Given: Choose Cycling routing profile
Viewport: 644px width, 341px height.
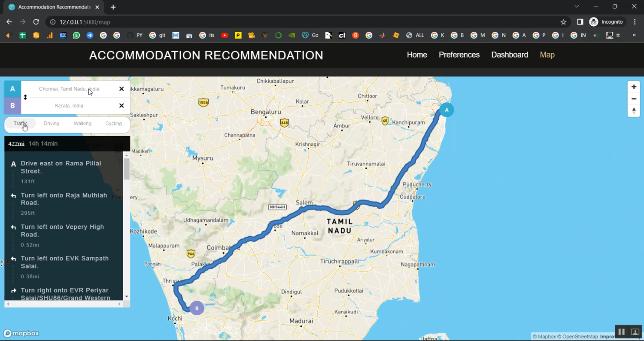Looking at the screenshot, I should click(x=113, y=124).
